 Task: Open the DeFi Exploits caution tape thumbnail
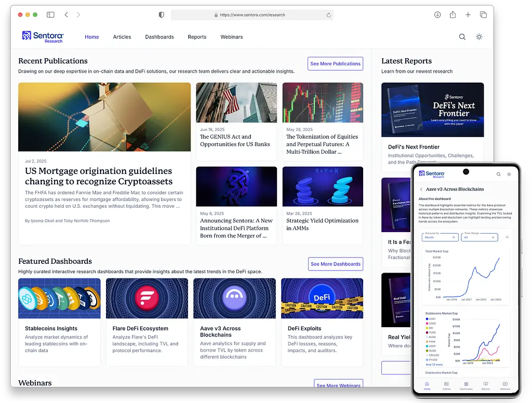point(322,298)
